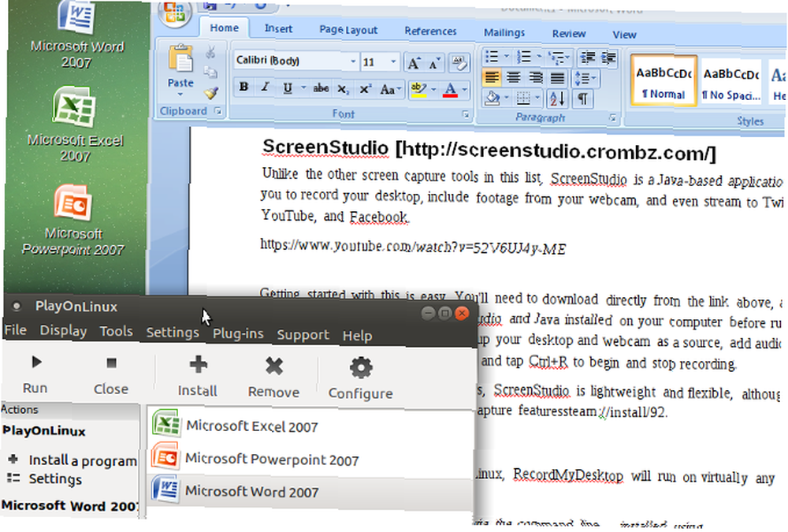Toggle Subscript formatting
788x532 pixels.
343,90
